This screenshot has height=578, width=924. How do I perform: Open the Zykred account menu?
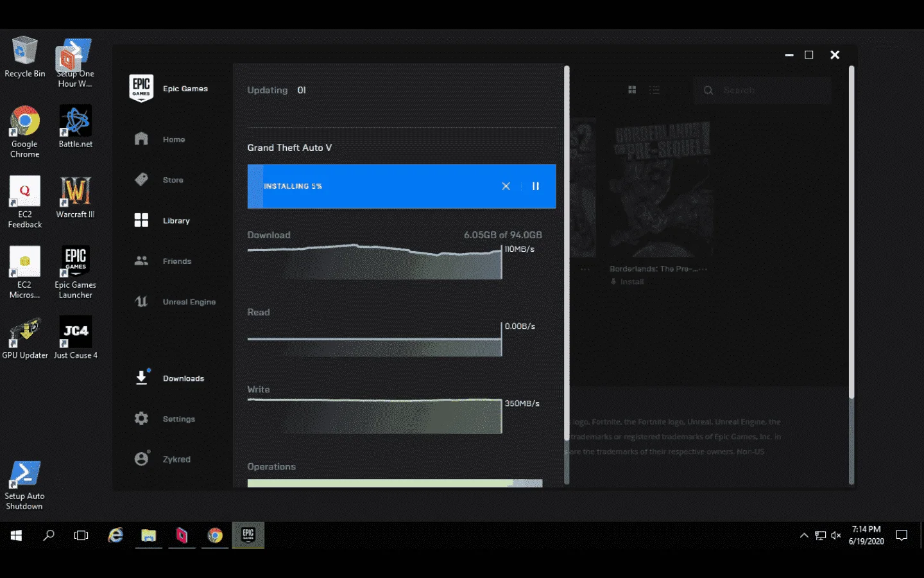pyautogui.click(x=176, y=459)
